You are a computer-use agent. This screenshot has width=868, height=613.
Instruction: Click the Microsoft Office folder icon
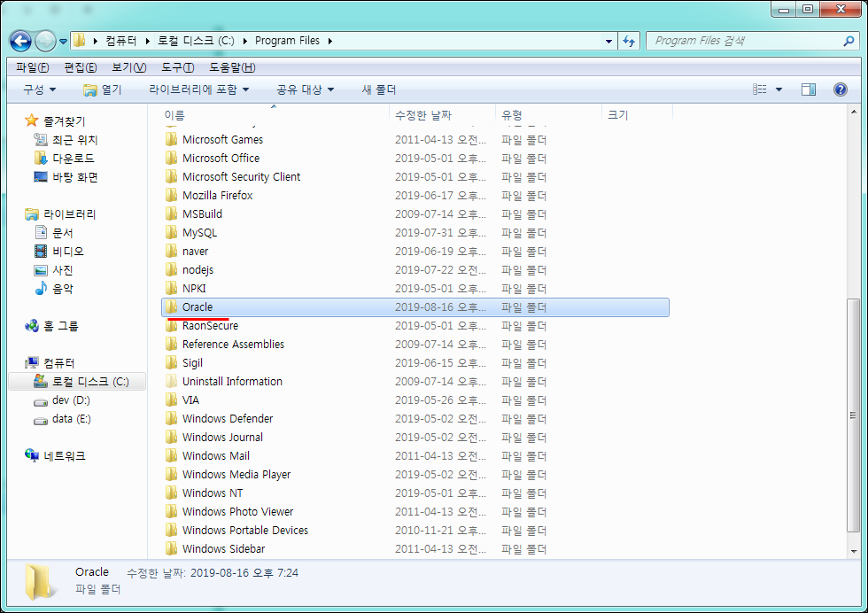pos(172,158)
